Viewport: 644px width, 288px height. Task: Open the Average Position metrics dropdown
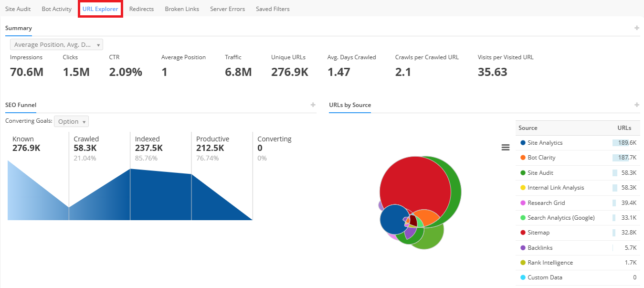[x=56, y=44]
